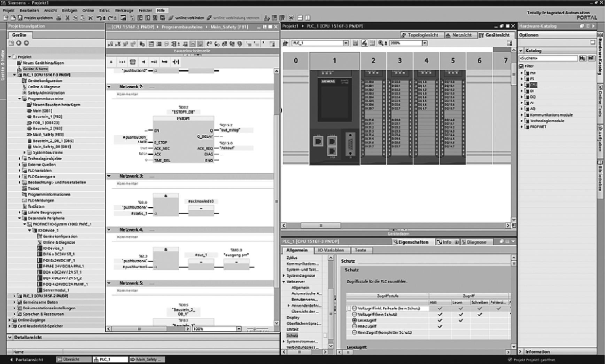Insert an AND box from the instruction bar
Screen dimensions: 605x364
[x=111, y=62]
